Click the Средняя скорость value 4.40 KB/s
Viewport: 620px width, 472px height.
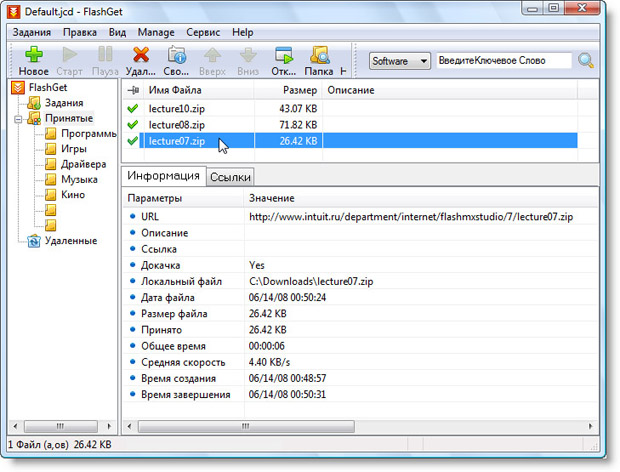(269, 362)
